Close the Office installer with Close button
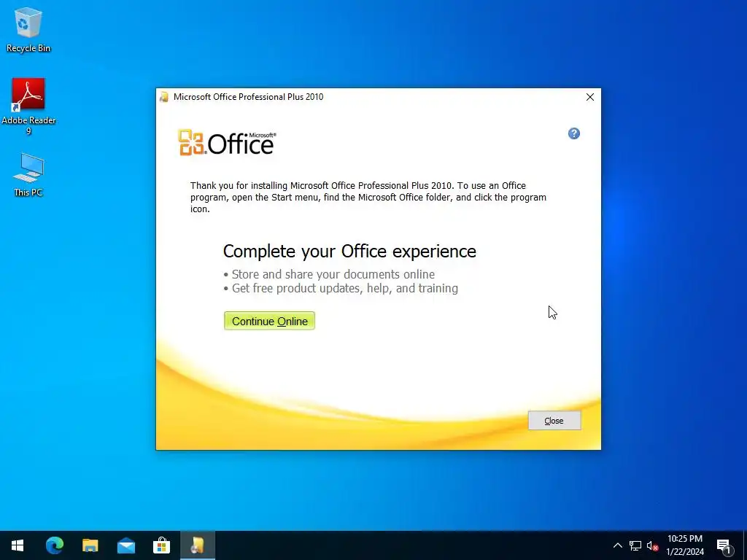The height and width of the screenshot is (560, 747). pos(554,421)
